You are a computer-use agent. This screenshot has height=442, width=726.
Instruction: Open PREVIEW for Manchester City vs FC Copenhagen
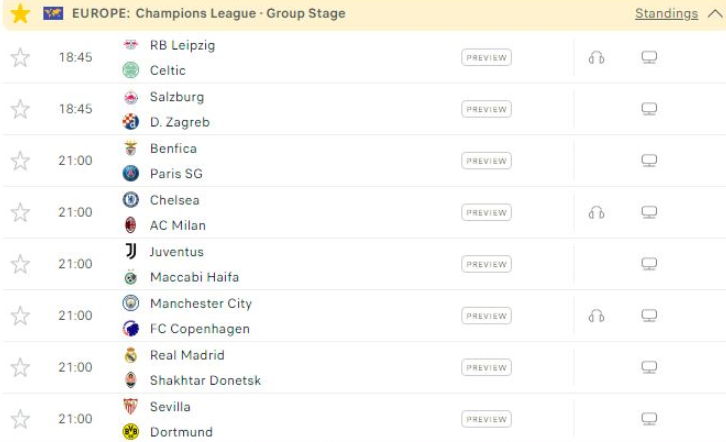click(x=486, y=316)
